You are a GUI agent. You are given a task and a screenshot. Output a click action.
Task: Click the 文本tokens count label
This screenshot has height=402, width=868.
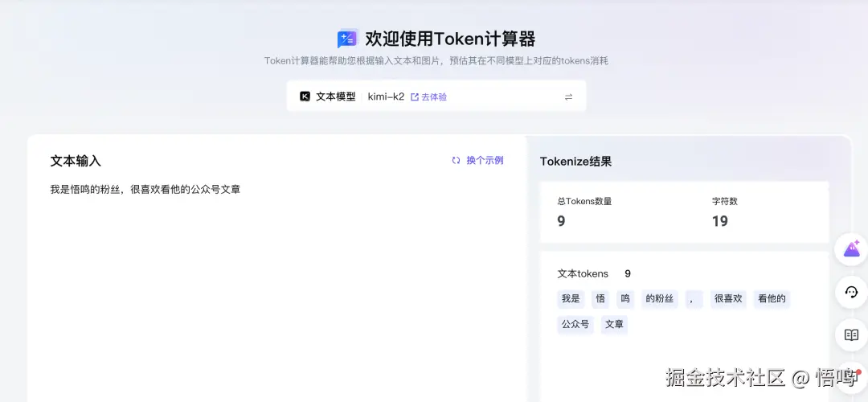point(583,273)
